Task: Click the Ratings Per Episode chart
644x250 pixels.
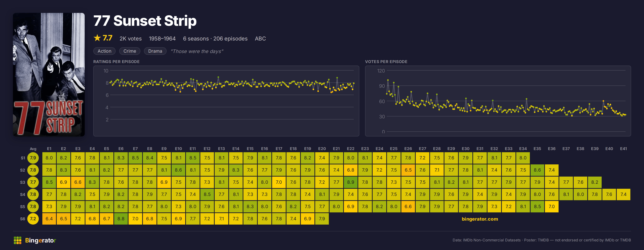Action: [226, 101]
